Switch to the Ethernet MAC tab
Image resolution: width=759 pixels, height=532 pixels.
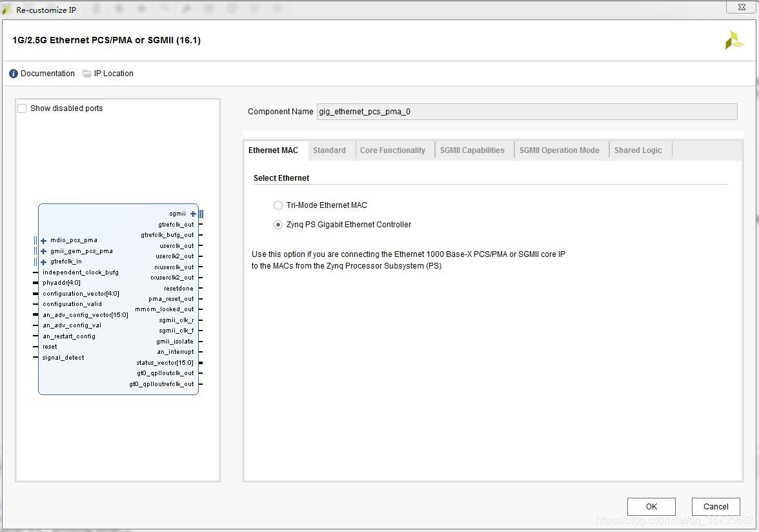pyautogui.click(x=274, y=150)
